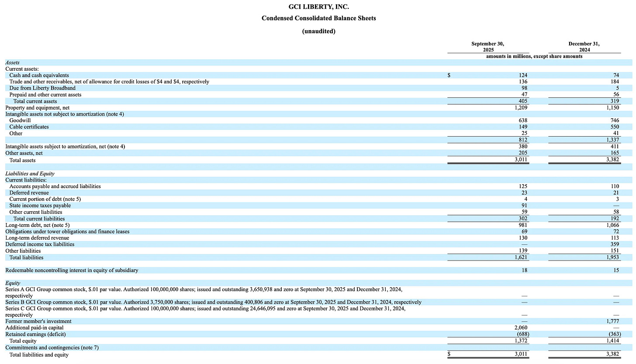Select the December 31, 2024 column header

pyautogui.click(x=584, y=47)
